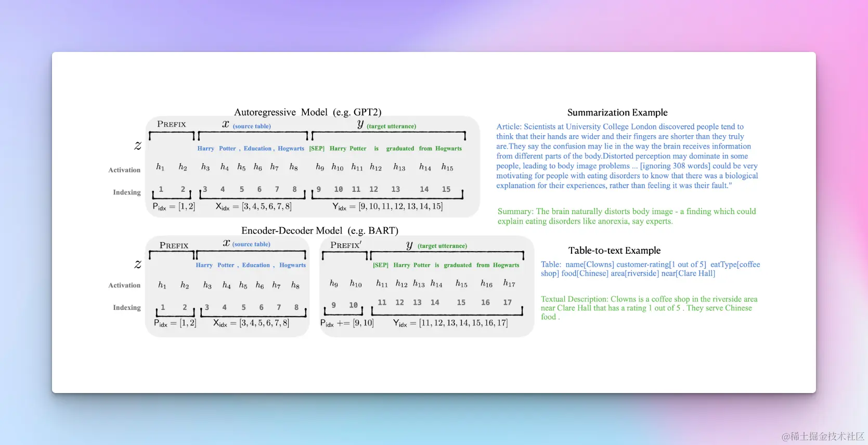Click "(source table)" label in the BART encoder panel
The image size is (868, 445).
click(x=251, y=244)
